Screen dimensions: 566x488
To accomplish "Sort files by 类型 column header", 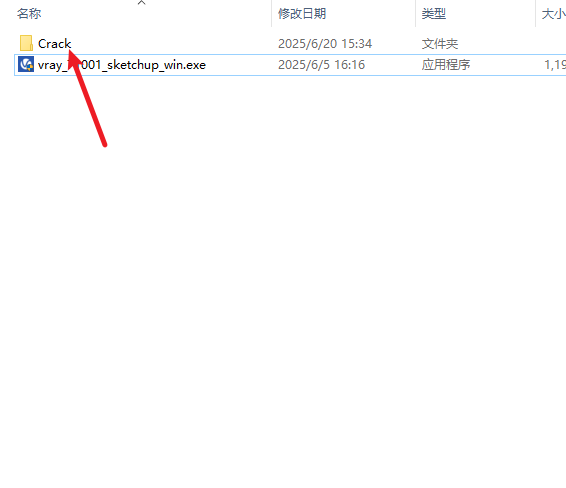I will coord(434,14).
